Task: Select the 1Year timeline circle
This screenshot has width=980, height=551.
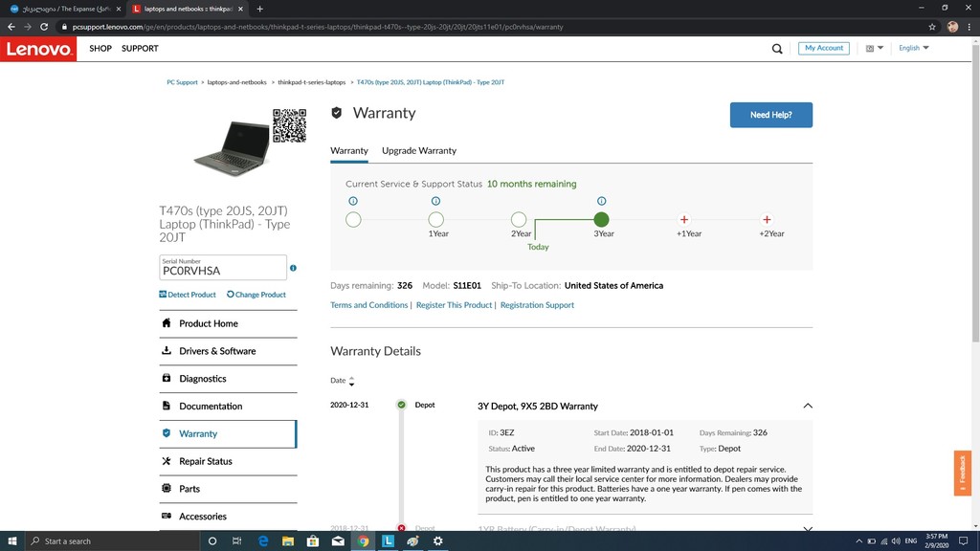Action: point(436,220)
